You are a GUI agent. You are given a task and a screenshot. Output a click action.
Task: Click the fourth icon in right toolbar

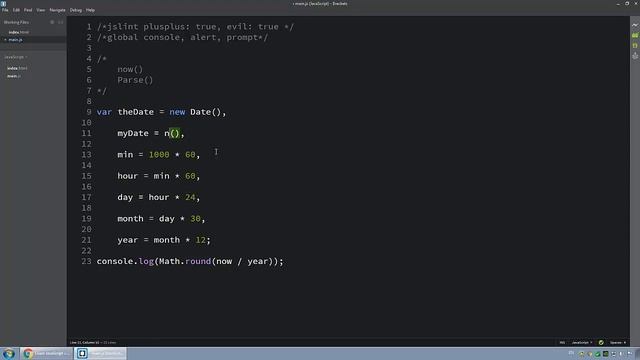[x=635, y=56]
